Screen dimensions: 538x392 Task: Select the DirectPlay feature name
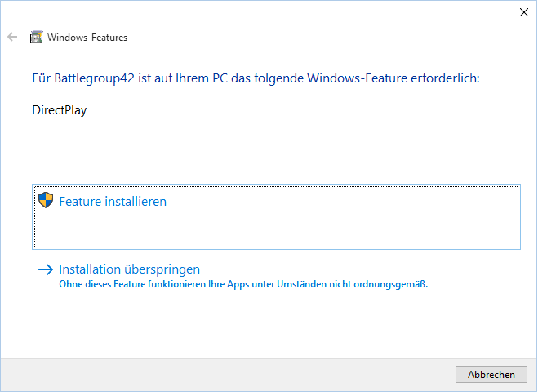tap(60, 110)
